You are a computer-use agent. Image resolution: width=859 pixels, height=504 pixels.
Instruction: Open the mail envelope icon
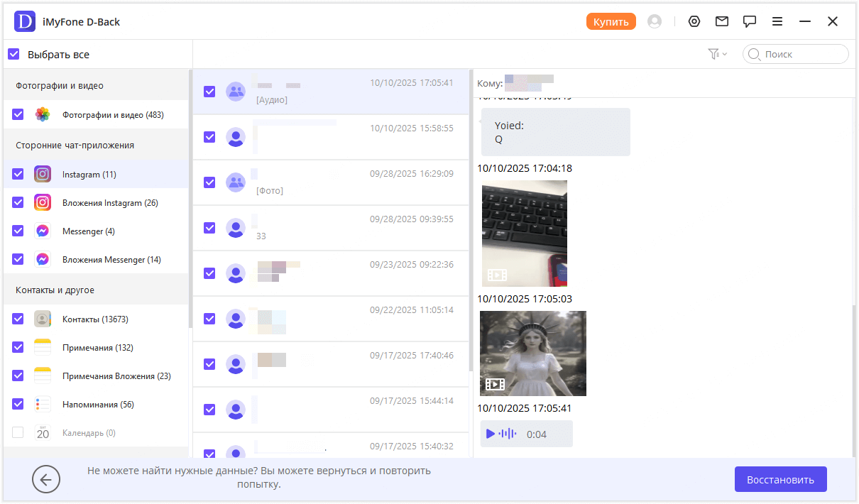click(x=722, y=22)
